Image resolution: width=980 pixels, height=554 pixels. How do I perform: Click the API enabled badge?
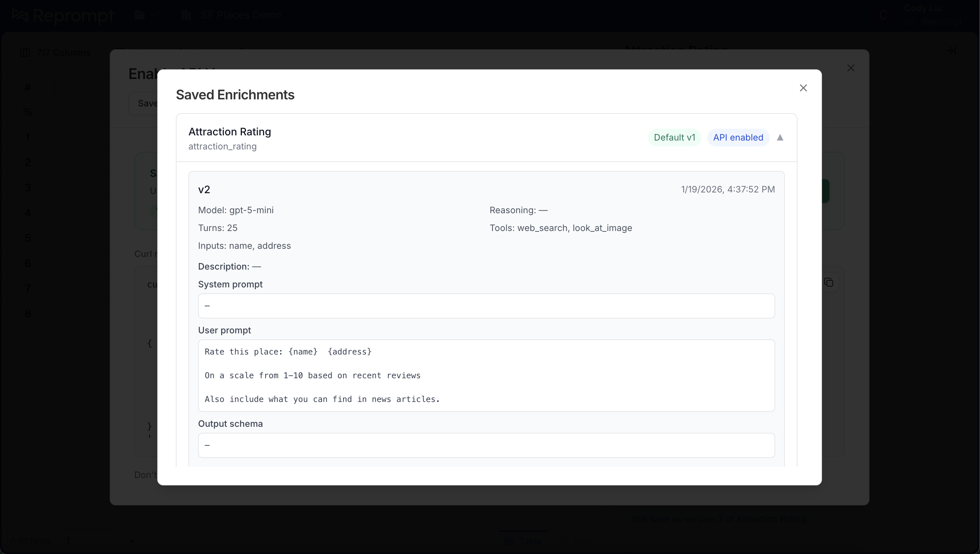[x=737, y=137]
